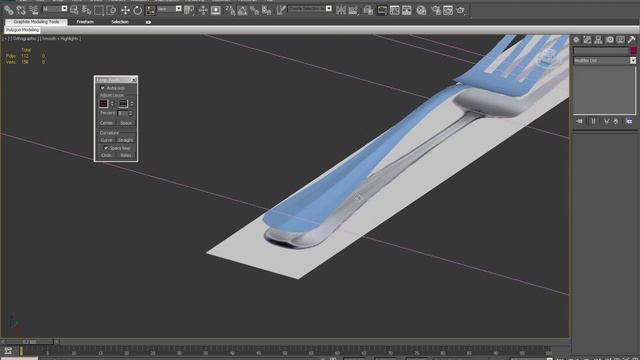The height and width of the screenshot is (360, 640).
Task: Open the selection filter dropdown
Action: coord(64,9)
